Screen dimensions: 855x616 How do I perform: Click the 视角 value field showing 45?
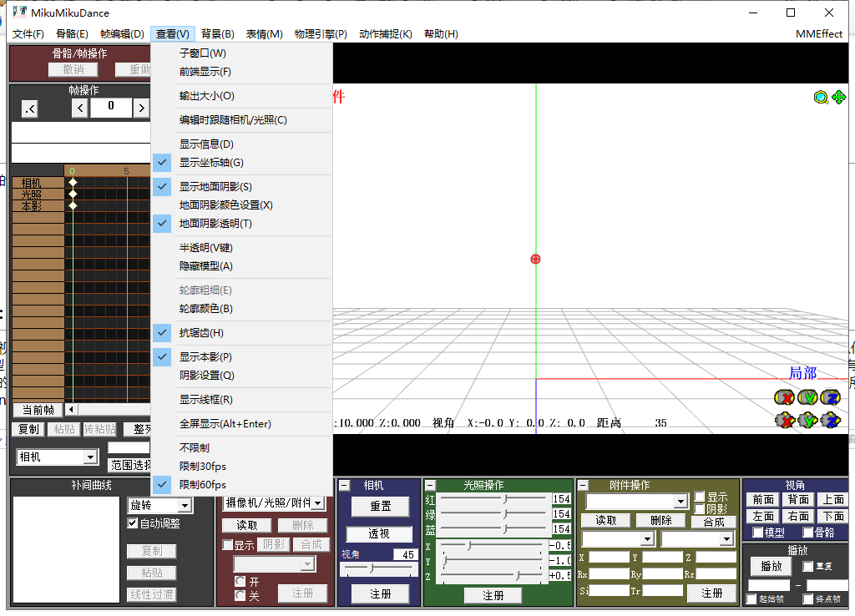406,554
